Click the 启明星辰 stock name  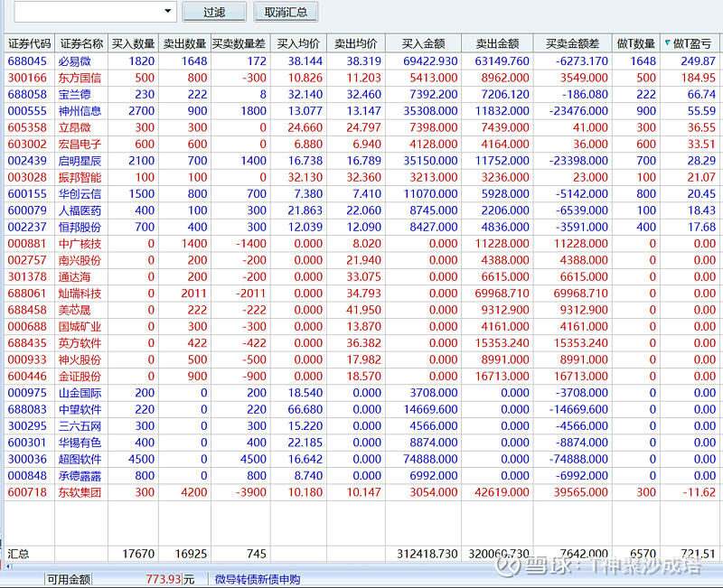(80, 161)
